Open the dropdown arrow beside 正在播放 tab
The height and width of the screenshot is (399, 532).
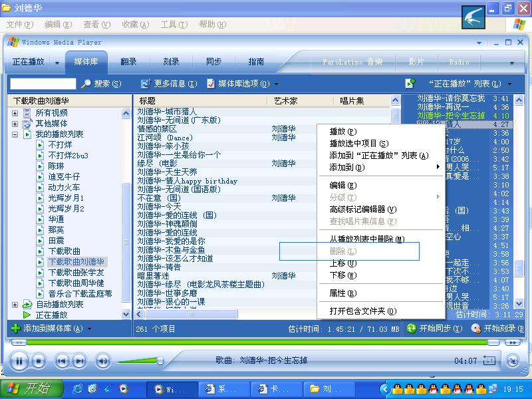coord(57,63)
